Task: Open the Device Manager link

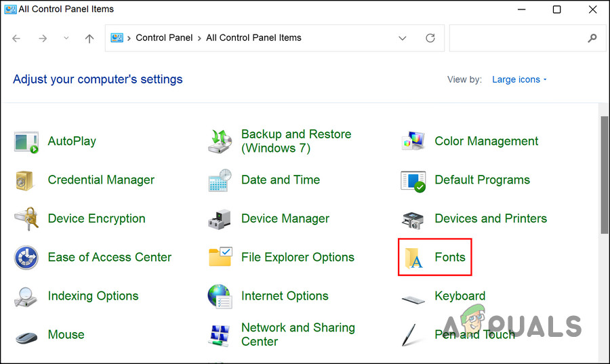Action: [x=285, y=218]
